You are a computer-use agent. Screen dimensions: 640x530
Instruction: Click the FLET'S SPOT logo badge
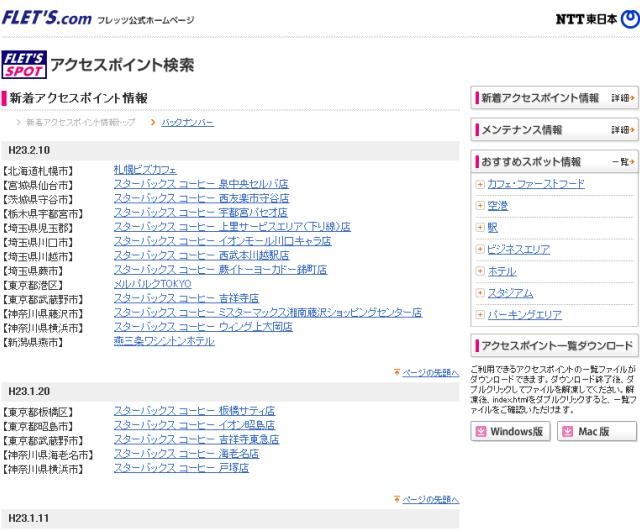tap(24, 65)
